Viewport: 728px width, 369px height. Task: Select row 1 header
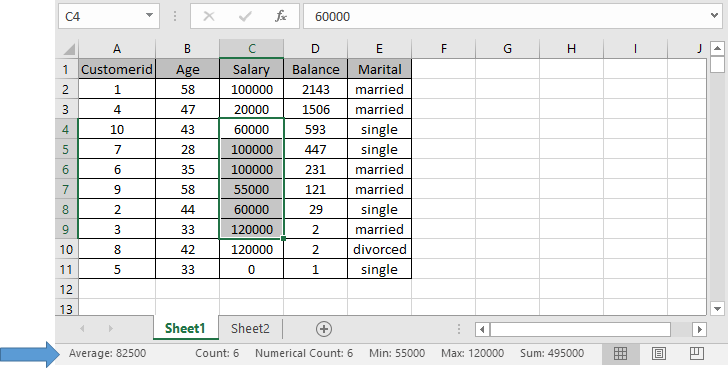point(66,69)
